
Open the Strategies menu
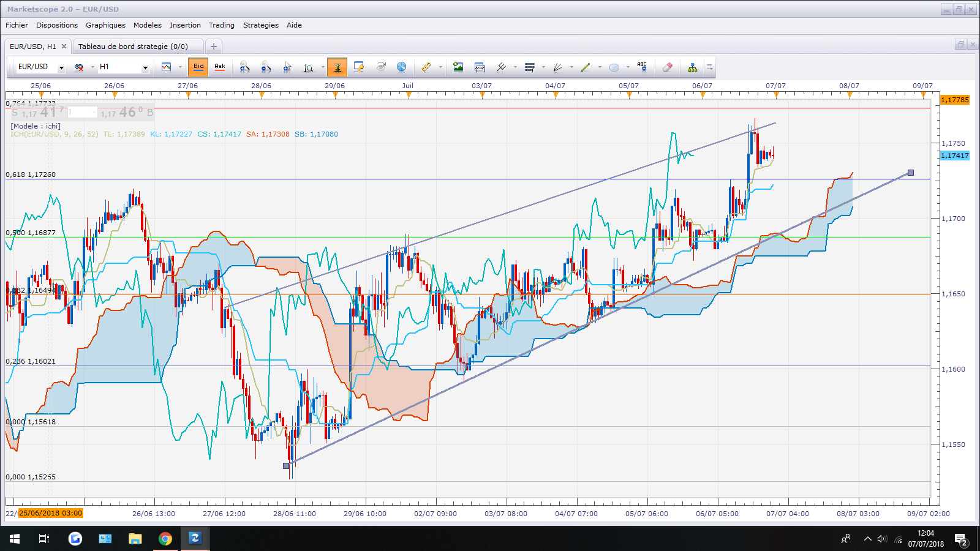pos(261,25)
